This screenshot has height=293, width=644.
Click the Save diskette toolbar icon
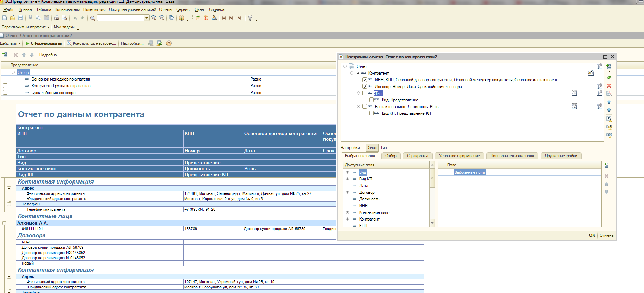click(x=20, y=18)
